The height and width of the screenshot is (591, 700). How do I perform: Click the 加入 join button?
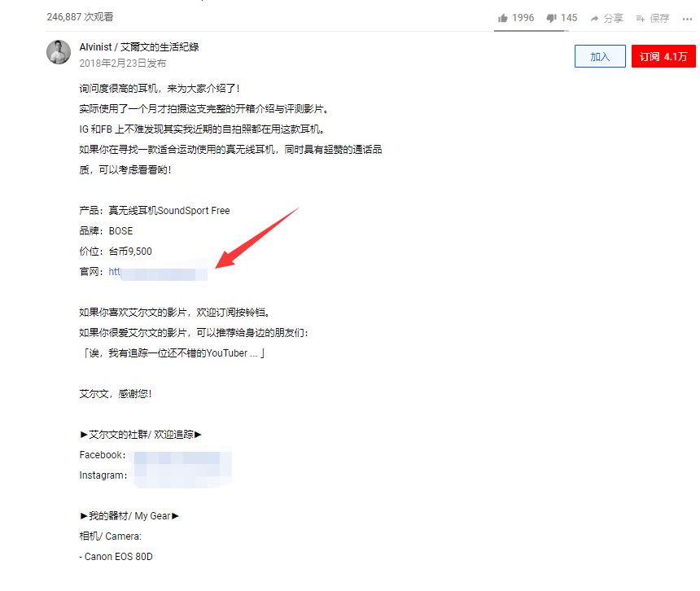tap(600, 56)
